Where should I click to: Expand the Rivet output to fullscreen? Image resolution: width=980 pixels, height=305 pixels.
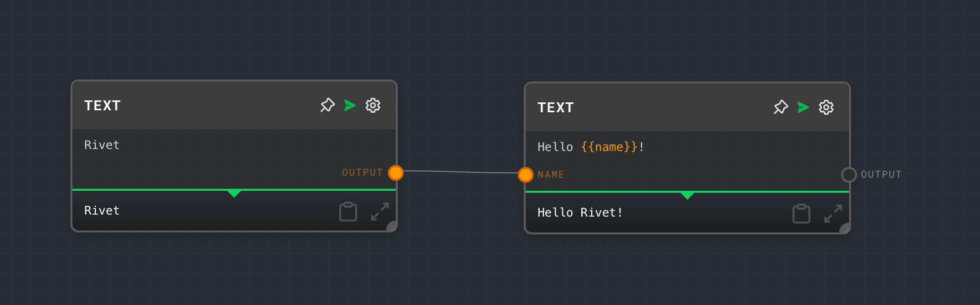[380, 212]
